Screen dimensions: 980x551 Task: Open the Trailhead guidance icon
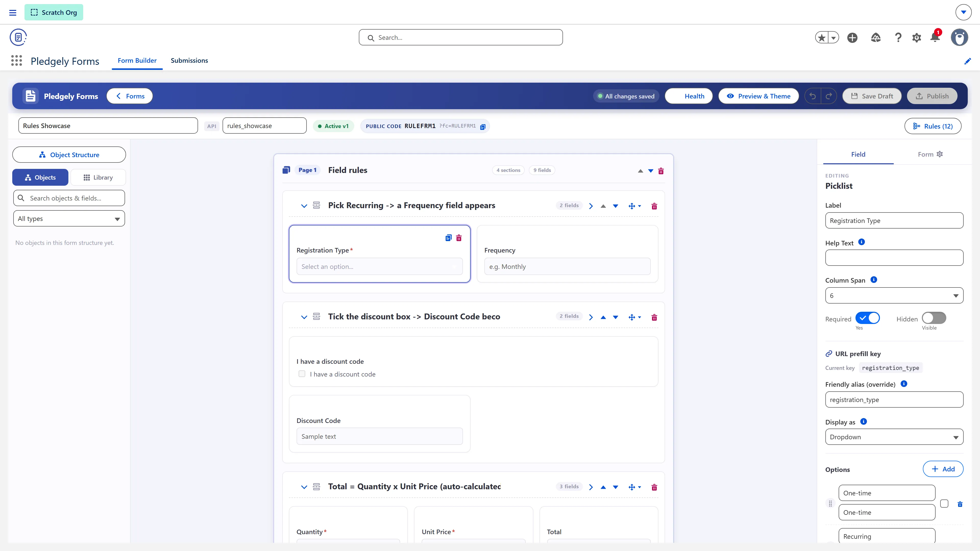coord(876,38)
